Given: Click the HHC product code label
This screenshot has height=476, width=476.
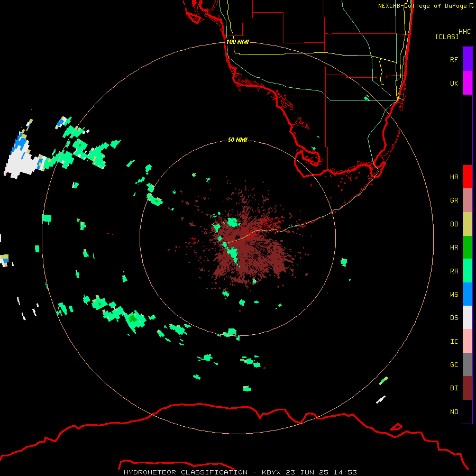Looking at the screenshot, I should [x=464, y=32].
